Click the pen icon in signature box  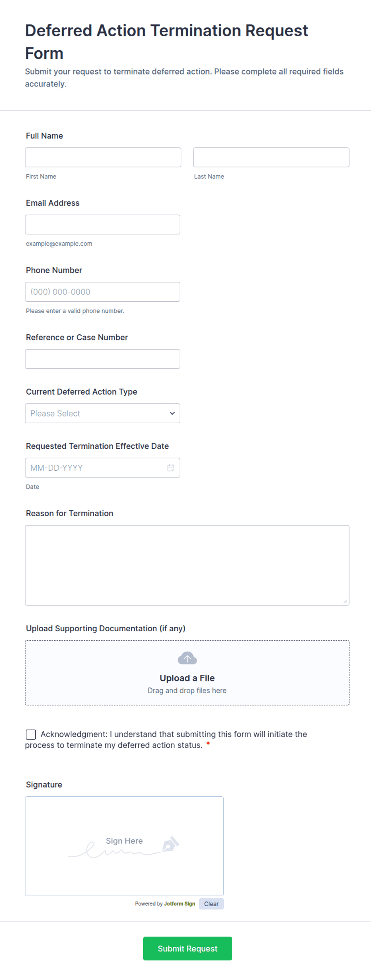click(x=171, y=844)
